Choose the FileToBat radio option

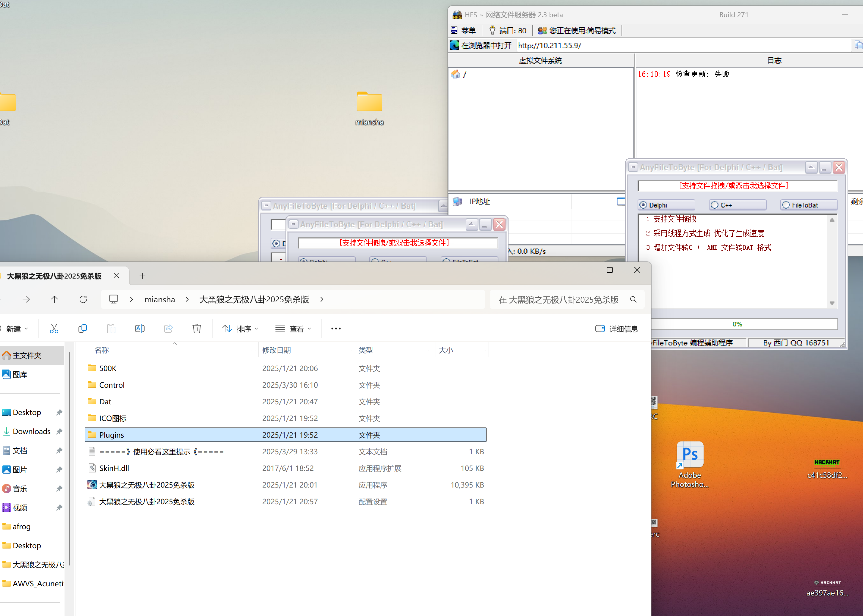tap(786, 205)
